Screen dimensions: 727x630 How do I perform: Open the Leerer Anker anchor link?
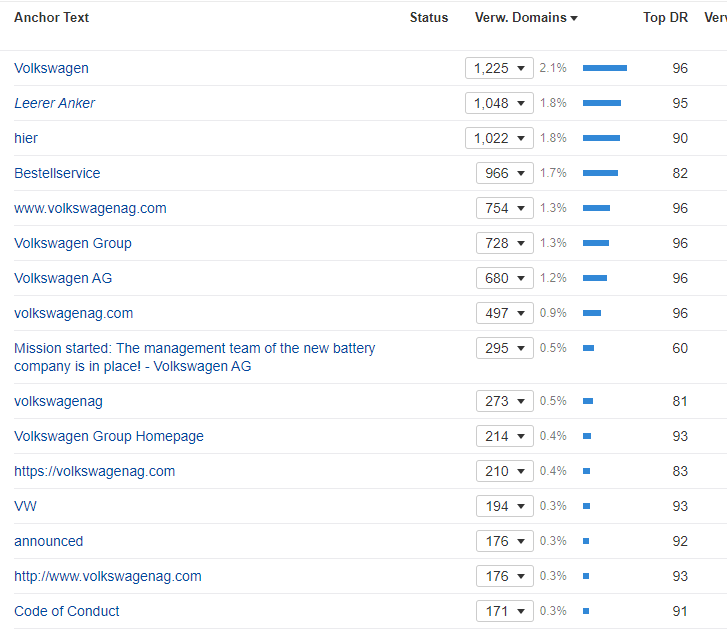(x=55, y=103)
